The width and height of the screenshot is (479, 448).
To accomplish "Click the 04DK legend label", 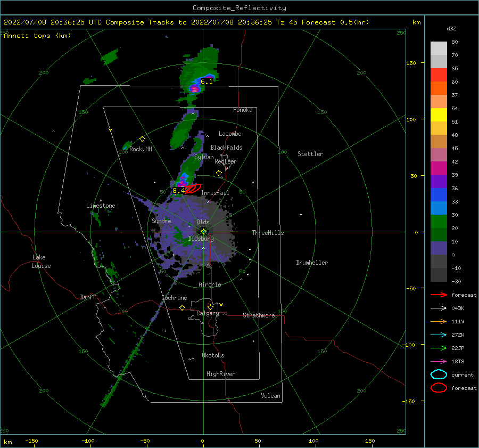I will coord(458,308).
